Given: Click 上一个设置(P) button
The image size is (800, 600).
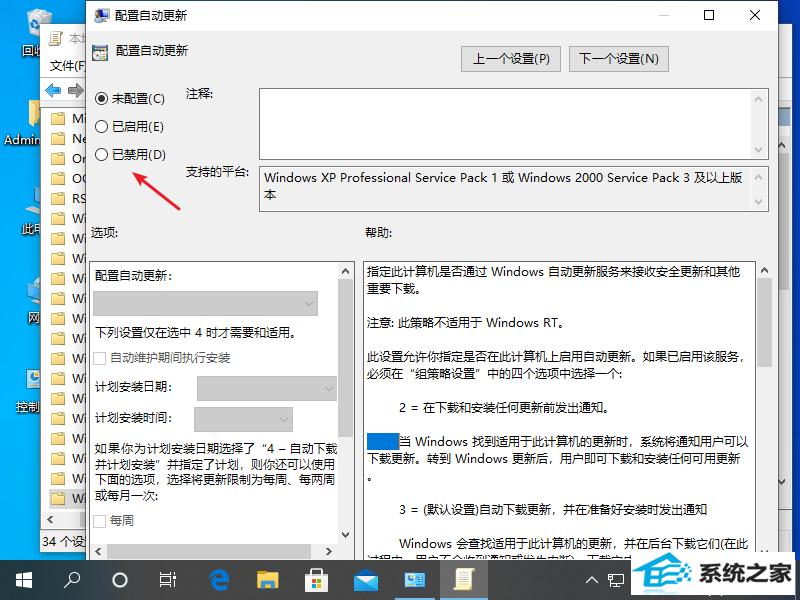Looking at the screenshot, I should [511, 59].
